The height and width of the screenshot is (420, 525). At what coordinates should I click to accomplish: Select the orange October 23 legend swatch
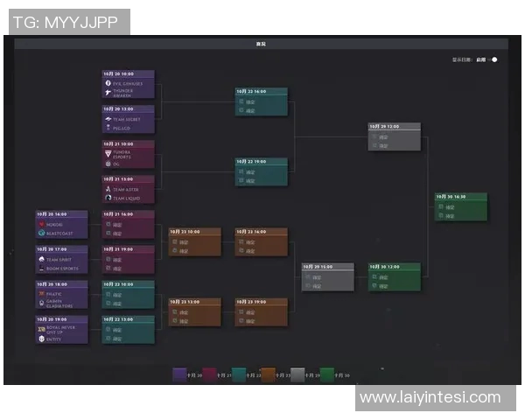click(x=269, y=374)
